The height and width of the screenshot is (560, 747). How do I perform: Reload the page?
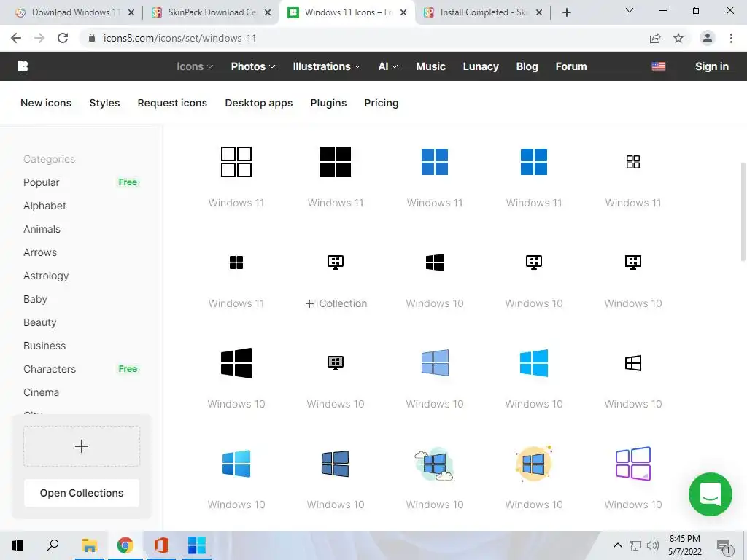[x=63, y=38]
